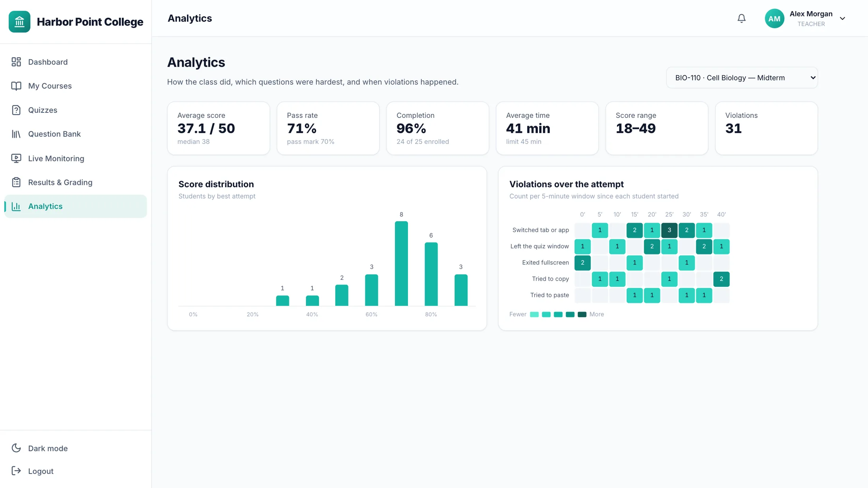Click the Question Bank library icon
This screenshot has width=868, height=488.
coord(16,134)
